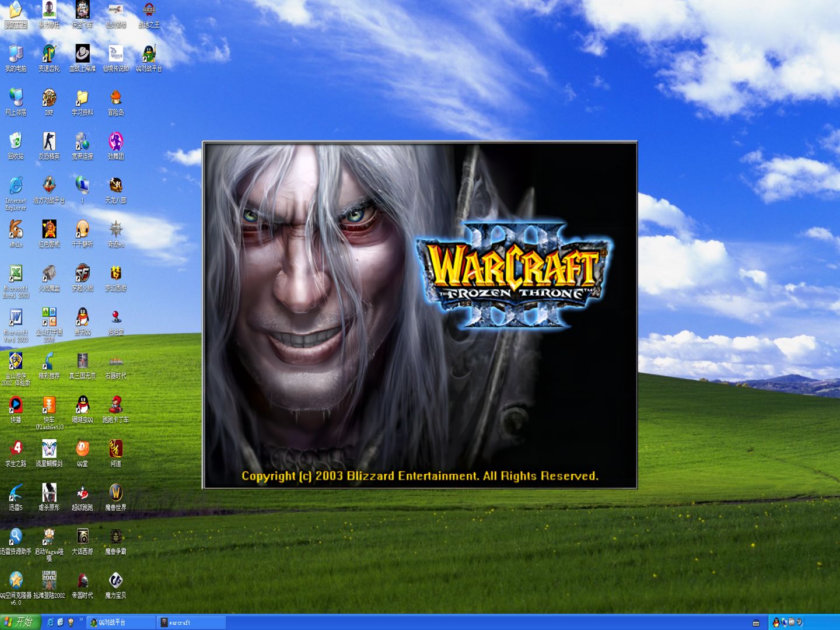Open the 仙剑情缘 icon
Screen dimensions: 840x630
point(116,10)
